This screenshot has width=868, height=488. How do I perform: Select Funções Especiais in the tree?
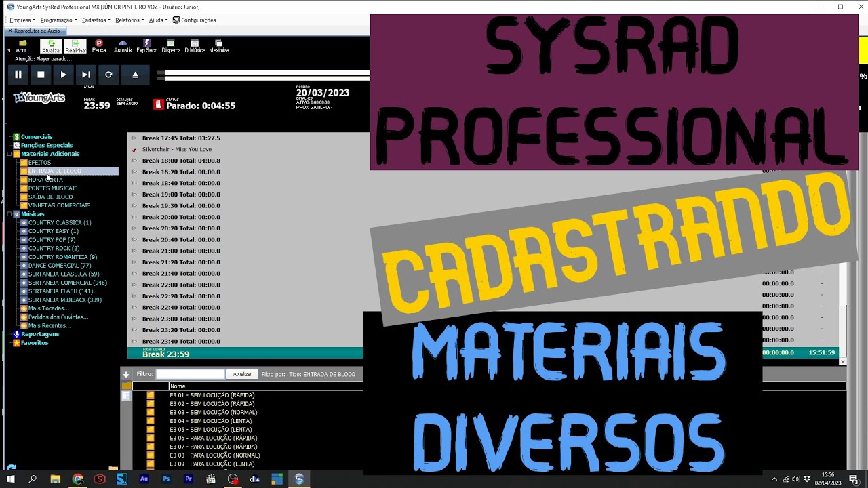click(47, 145)
